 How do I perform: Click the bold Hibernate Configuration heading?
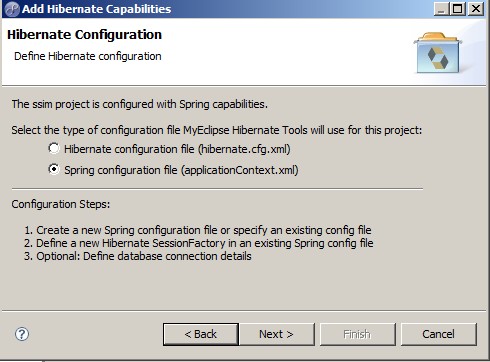pyautogui.click(x=84, y=35)
